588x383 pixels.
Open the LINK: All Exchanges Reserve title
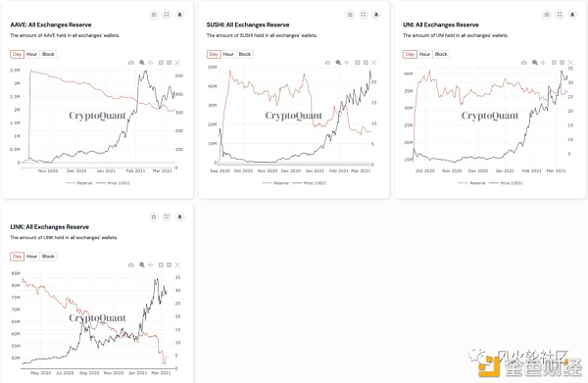[x=50, y=227]
